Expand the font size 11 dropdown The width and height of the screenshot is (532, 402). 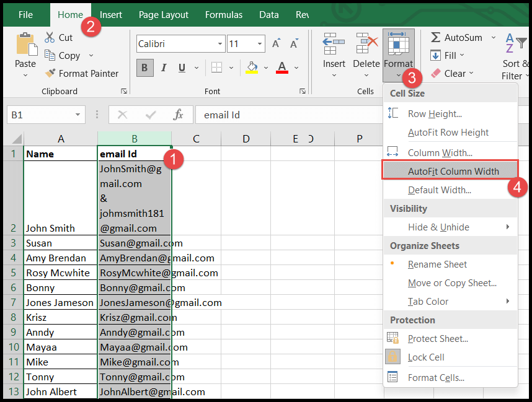pos(260,44)
